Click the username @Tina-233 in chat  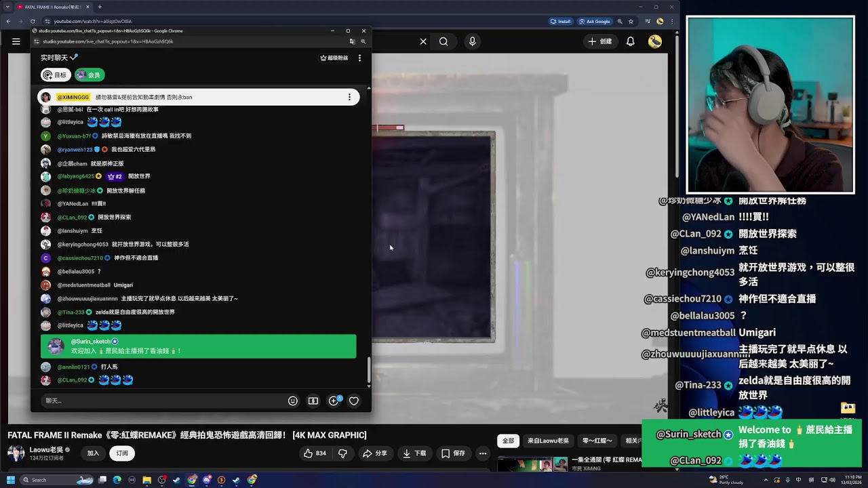coord(71,312)
